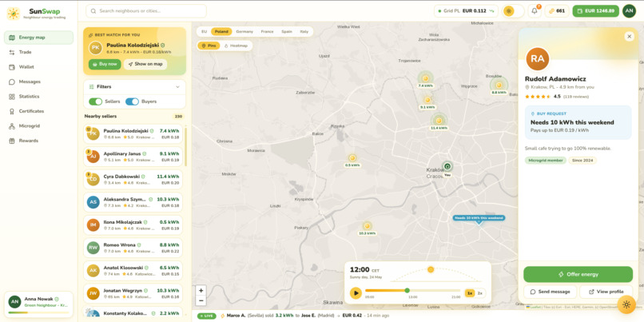Click Send message button

click(x=550, y=292)
